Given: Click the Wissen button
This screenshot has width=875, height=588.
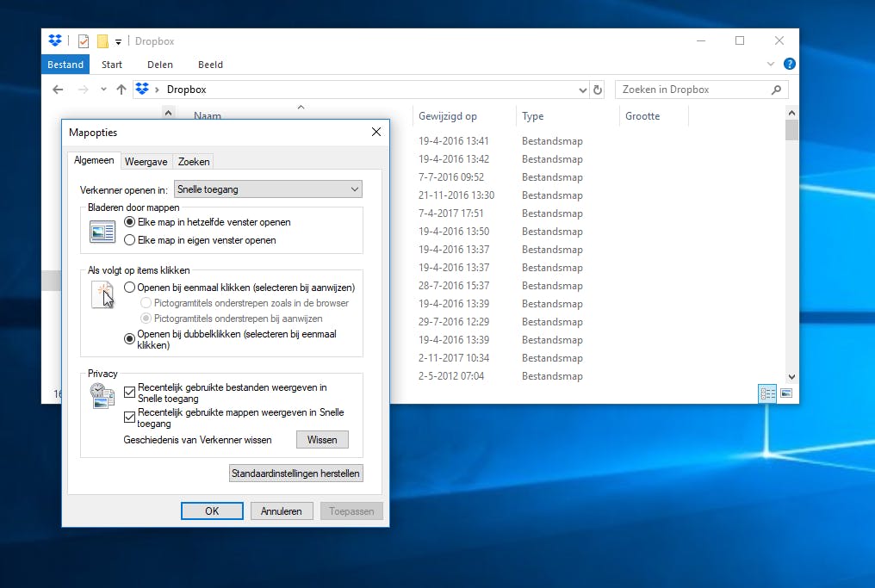Looking at the screenshot, I should (x=322, y=440).
